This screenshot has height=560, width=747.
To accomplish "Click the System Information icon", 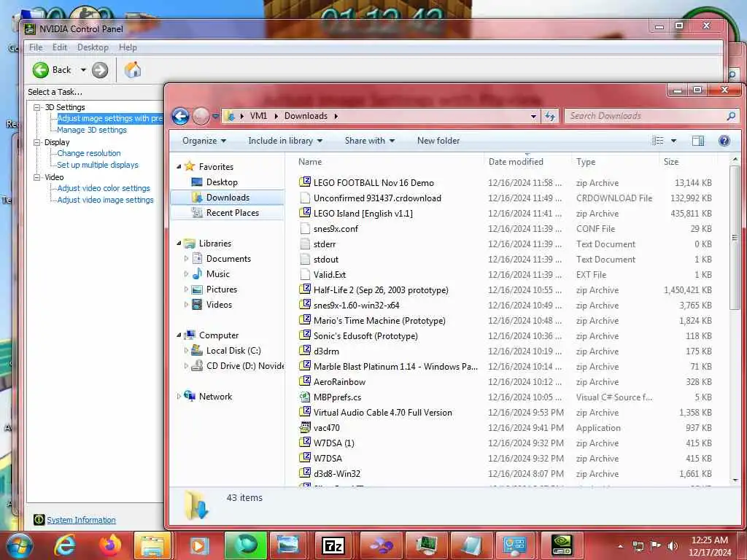I will pos(39,519).
